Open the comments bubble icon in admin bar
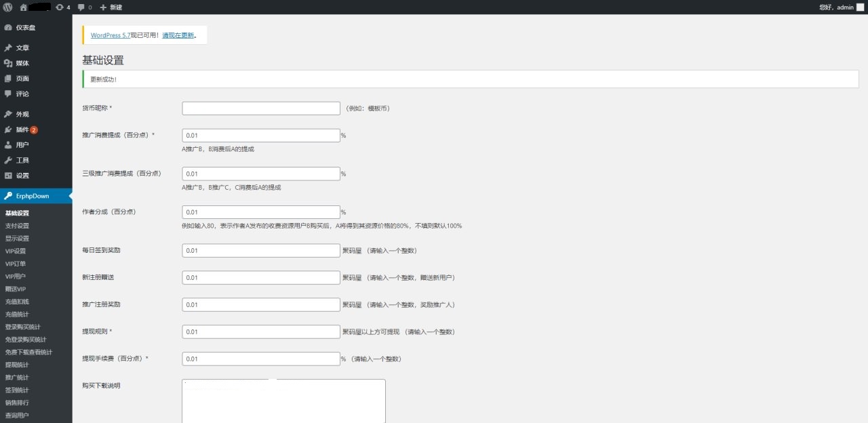 tap(81, 7)
